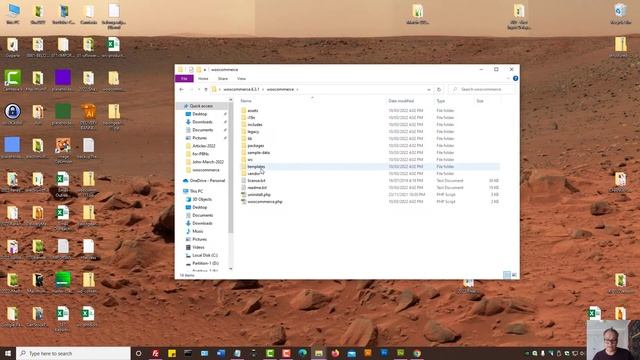Image resolution: width=640 pixels, height=360 pixels.
Task: Click woocommerce.6.3.1 breadcrumb in address bar
Action: pyautogui.click(x=241, y=89)
